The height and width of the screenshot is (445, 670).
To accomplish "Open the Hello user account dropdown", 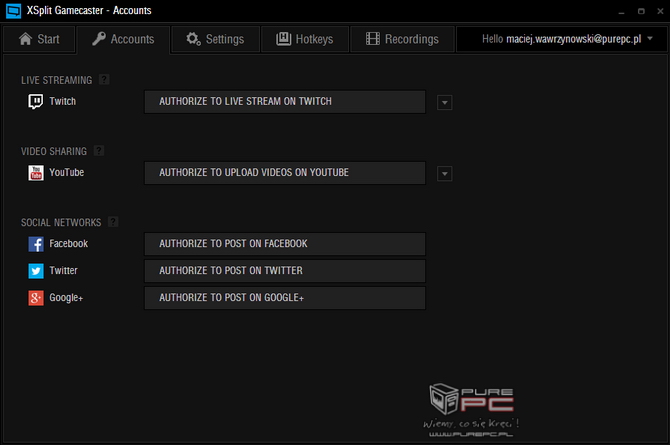I will coord(561,39).
